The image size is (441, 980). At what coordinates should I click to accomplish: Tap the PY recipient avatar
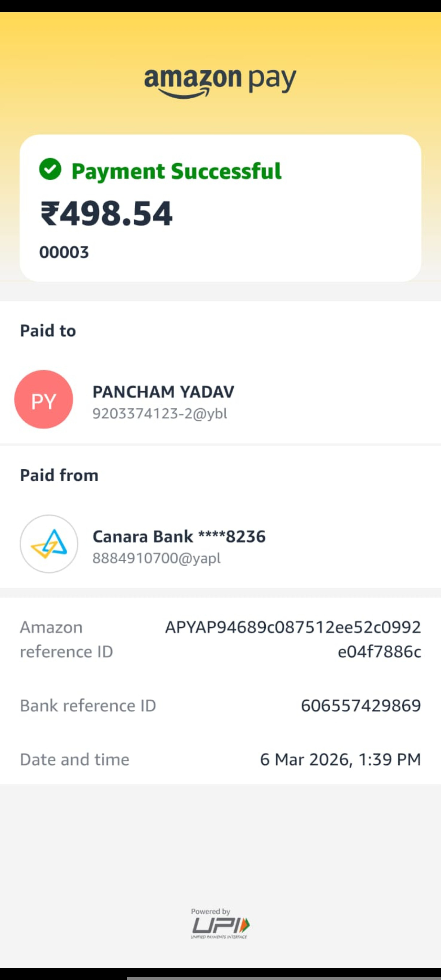click(44, 399)
